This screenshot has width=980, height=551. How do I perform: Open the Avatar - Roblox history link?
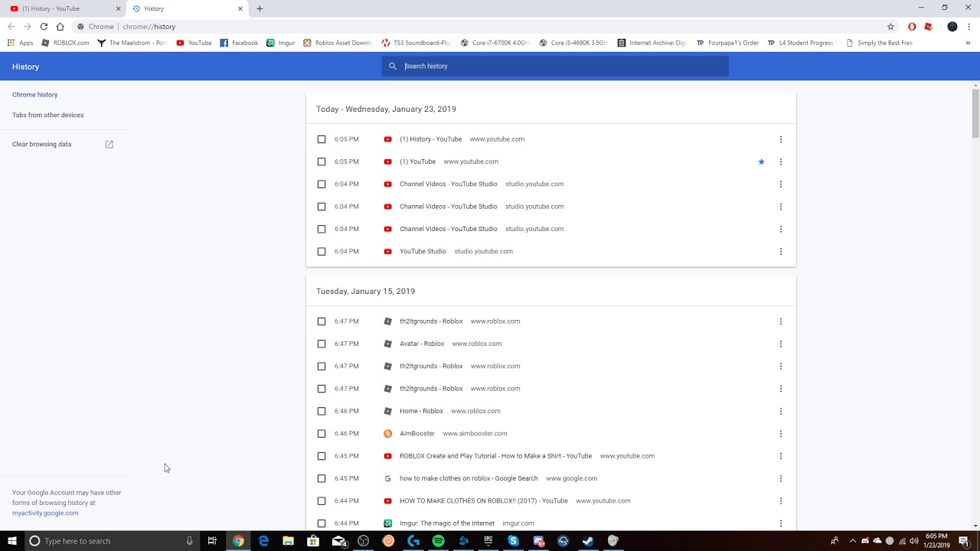pyautogui.click(x=422, y=344)
